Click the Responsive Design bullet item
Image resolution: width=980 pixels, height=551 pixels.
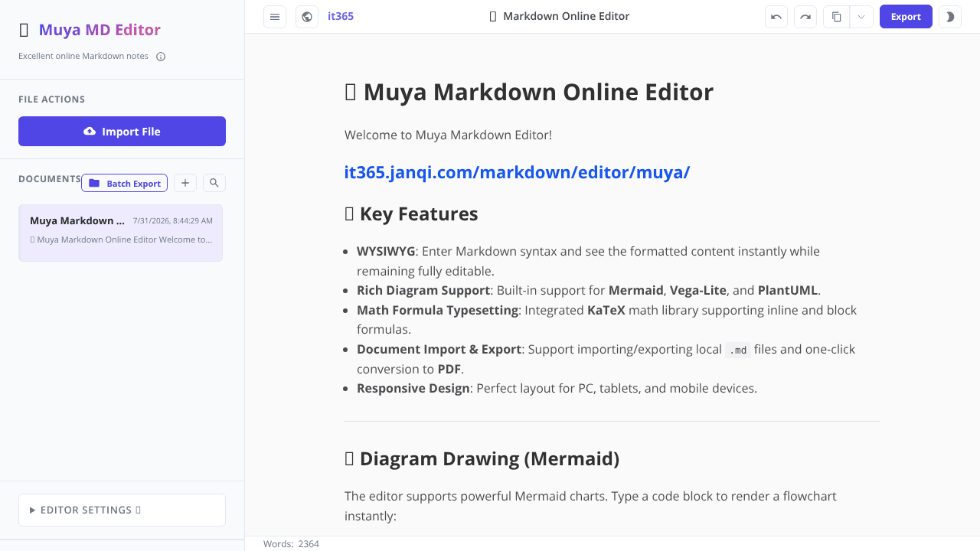coord(557,388)
